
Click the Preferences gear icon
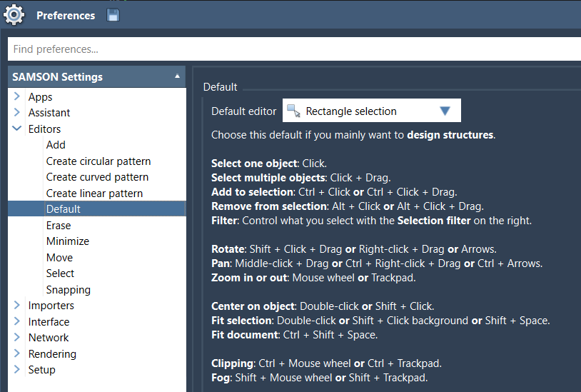tap(14, 15)
